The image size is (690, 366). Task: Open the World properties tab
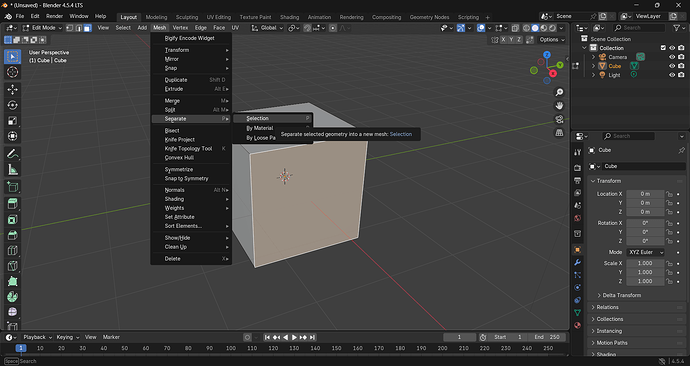click(578, 218)
